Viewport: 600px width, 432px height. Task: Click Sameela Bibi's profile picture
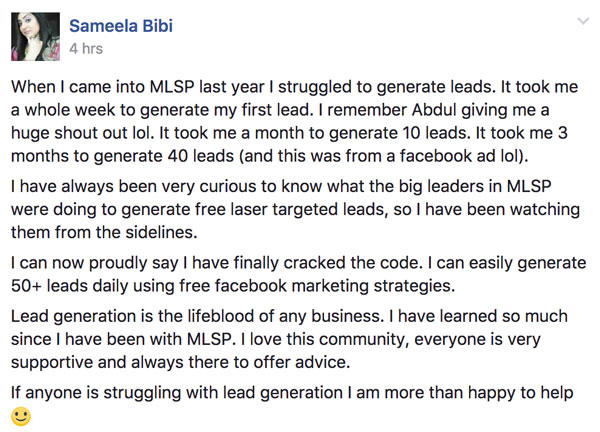(35, 37)
